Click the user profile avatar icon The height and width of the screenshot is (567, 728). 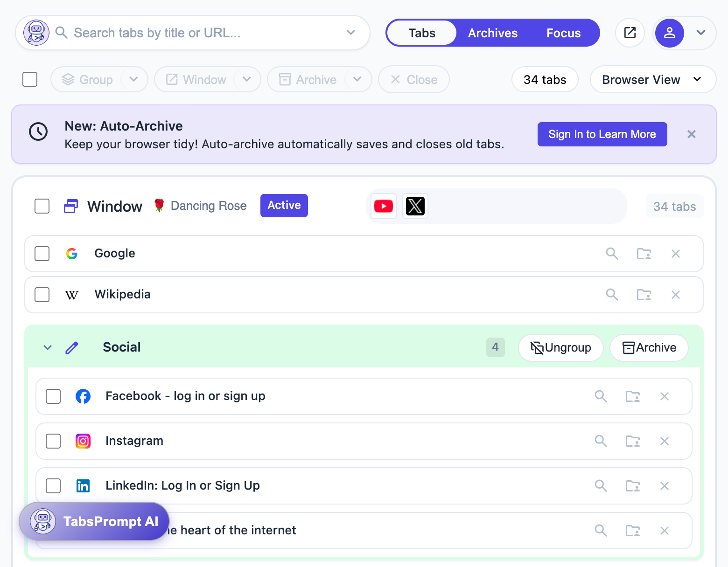click(x=670, y=33)
